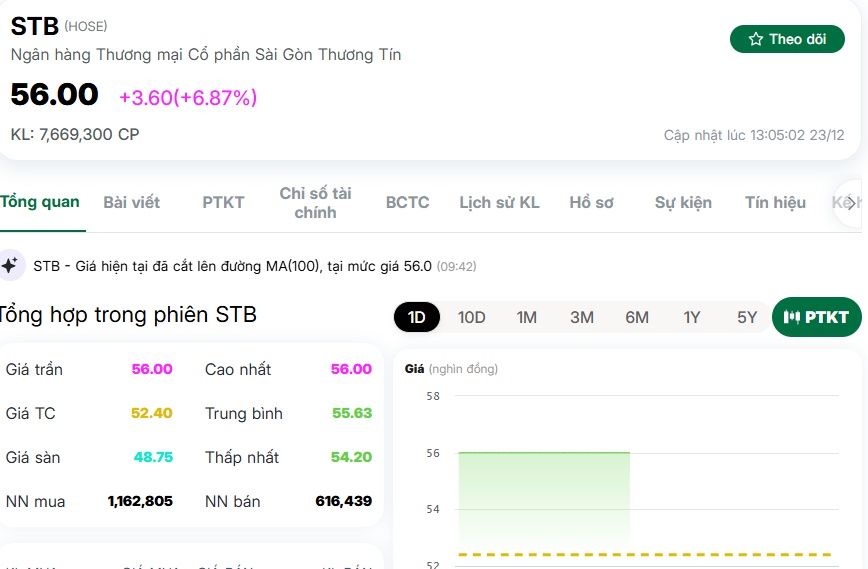Open the Tổng quan tab
The image size is (868, 569).
tap(40, 202)
